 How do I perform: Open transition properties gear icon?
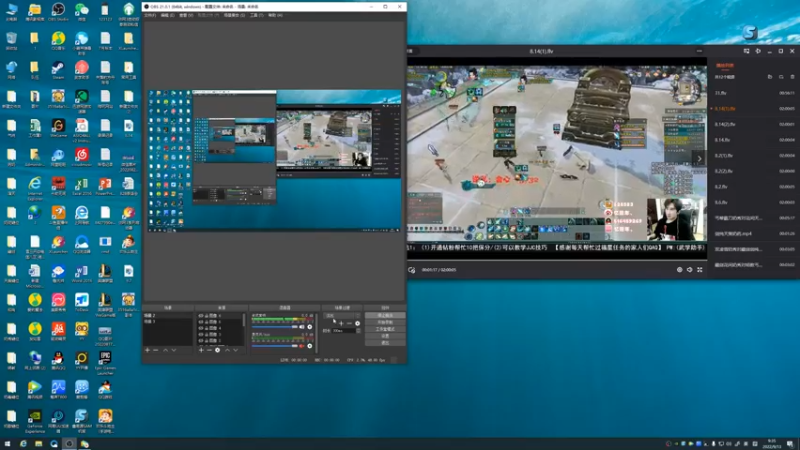[x=357, y=323]
